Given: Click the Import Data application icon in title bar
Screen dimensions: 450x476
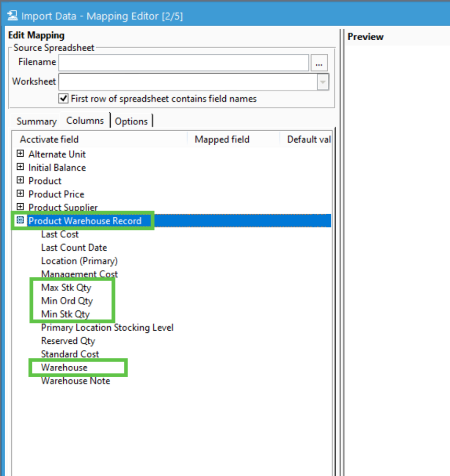Looking at the screenshot, I should click(x=12, y=15).
